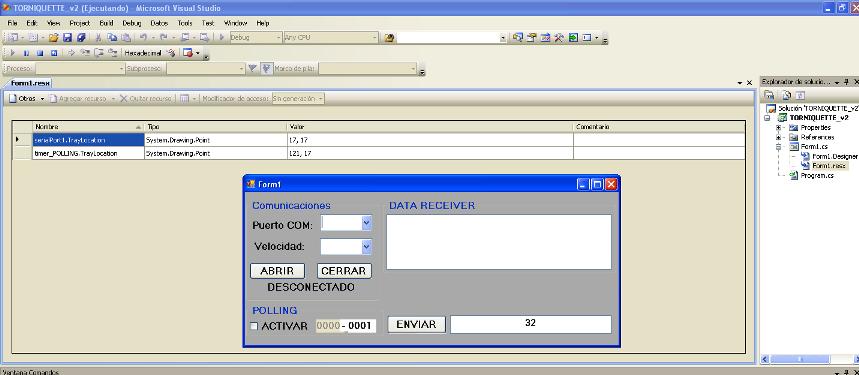Click the Undo arrow icon
The height and width of the screenshot is (375, 859).
[143, 38]
